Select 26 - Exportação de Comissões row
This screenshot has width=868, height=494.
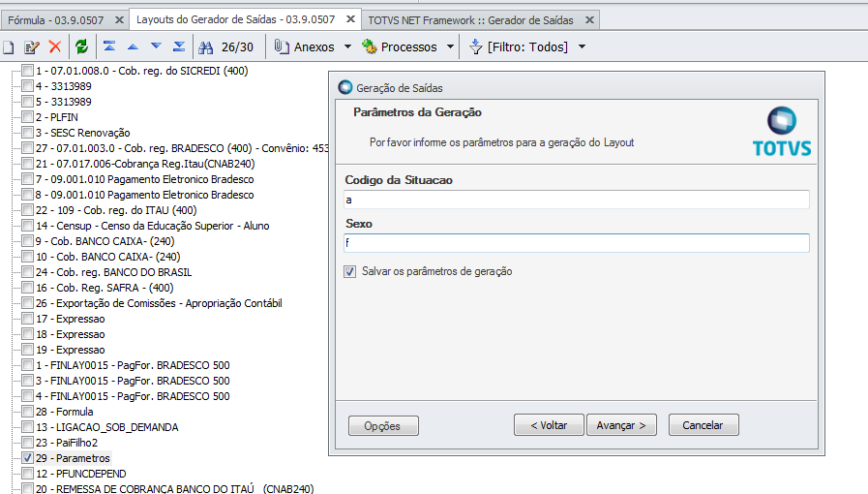tap(159, 303)
